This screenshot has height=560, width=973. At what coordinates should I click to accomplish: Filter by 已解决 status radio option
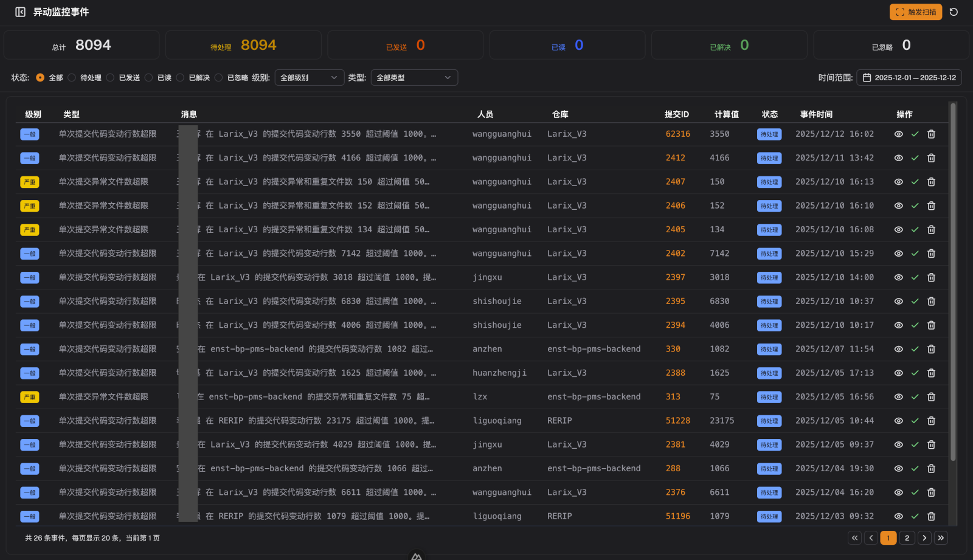(x=181, y=78)
